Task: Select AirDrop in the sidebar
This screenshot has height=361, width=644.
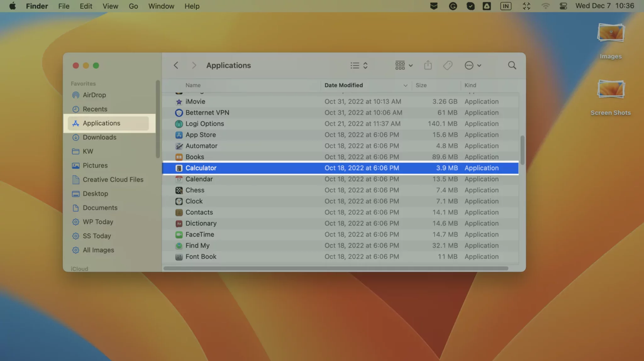Action: 108,95
